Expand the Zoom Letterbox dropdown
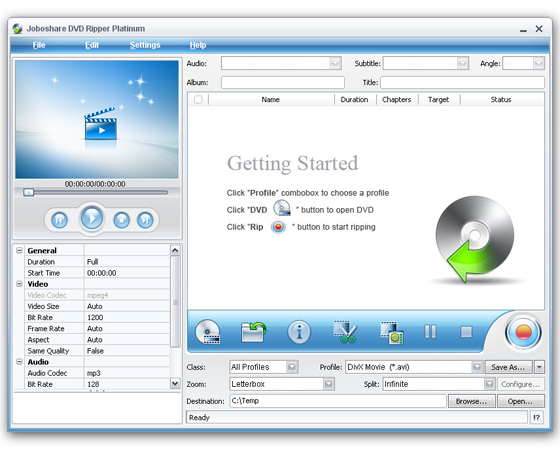Viewport: 560px width, 449px height. (x=329, y=384)
